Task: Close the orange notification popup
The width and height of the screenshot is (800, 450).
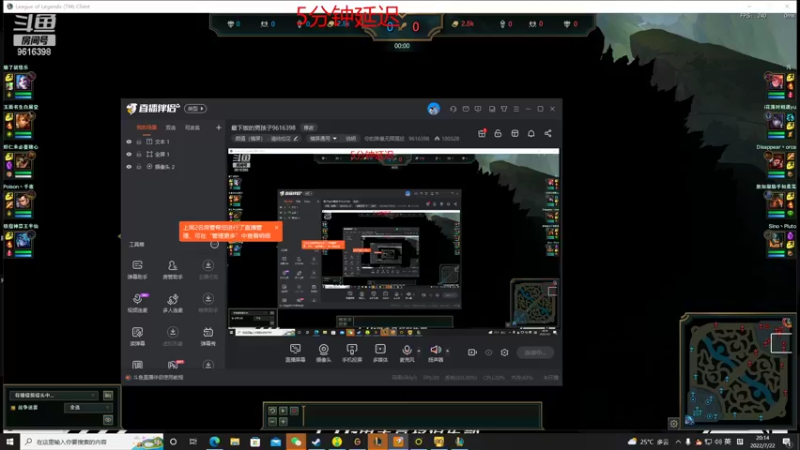Action: click(x=277, y=228)
